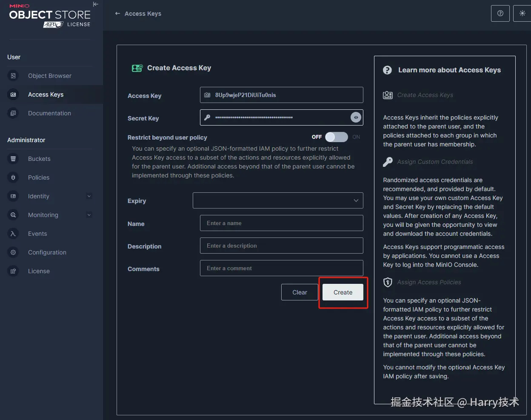This screenshot has width=531, height=420.
Task: Click the Create Access Key card icon
Action: (x=137, y=68)
